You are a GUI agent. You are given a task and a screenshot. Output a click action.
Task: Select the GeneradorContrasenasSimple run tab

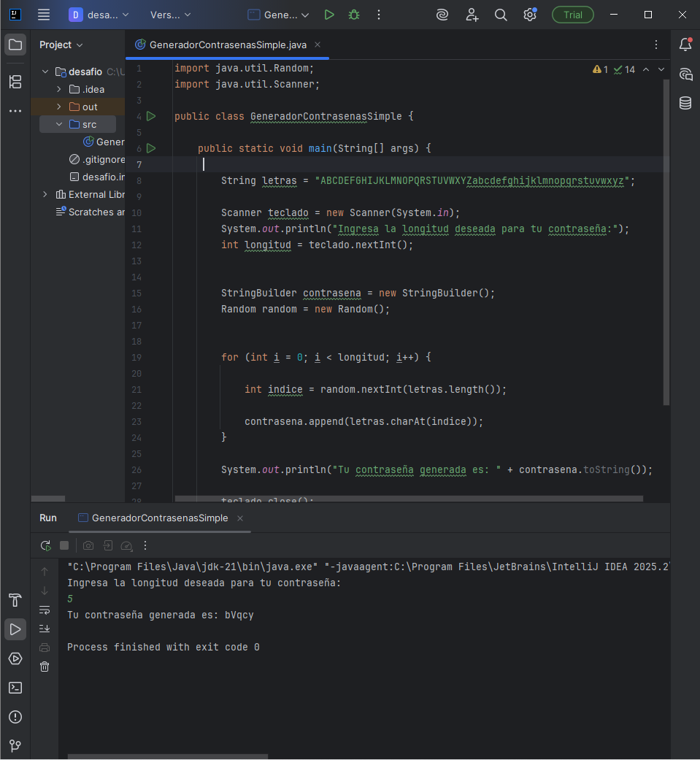point(159,518)
